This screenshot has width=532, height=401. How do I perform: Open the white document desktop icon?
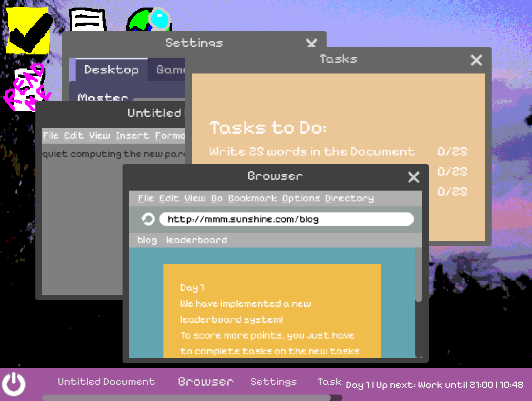pyautogui.click(x=87, y=20)
